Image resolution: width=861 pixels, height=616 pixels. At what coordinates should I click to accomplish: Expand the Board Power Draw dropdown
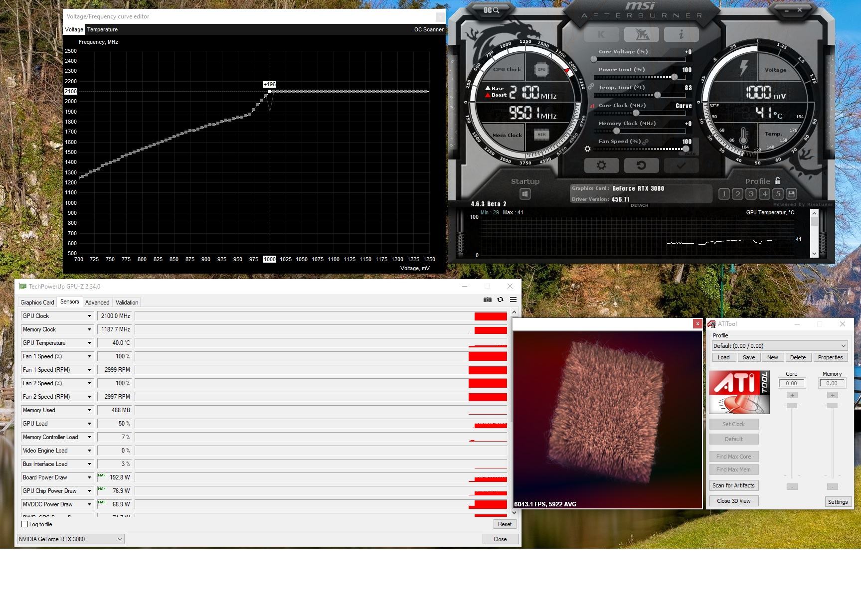pyautogui.click(x=89, y=477)
